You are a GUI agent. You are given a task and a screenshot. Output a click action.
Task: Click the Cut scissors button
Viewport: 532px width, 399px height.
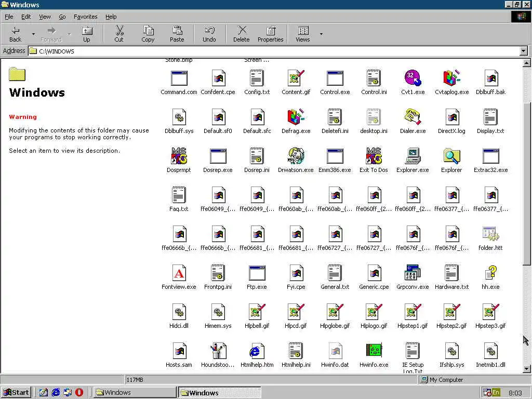point(119,34)
